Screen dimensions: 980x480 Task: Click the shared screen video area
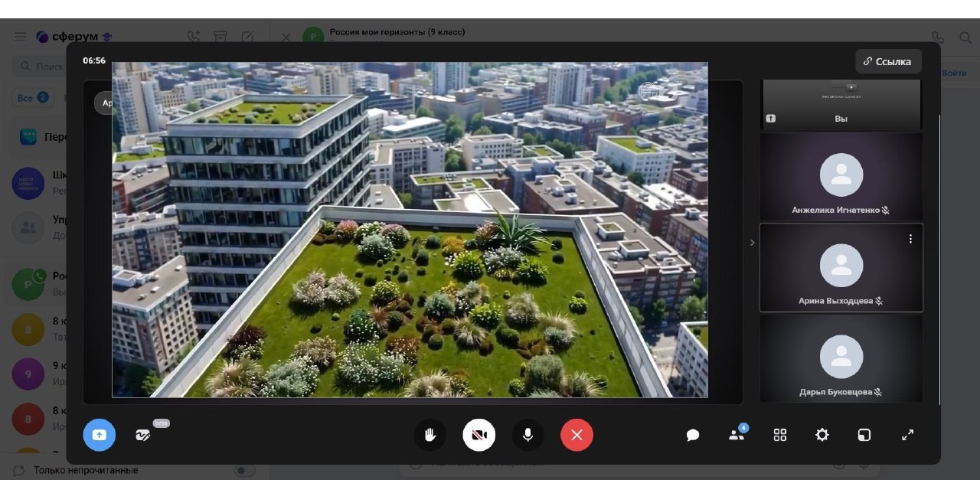coord(410,230)
